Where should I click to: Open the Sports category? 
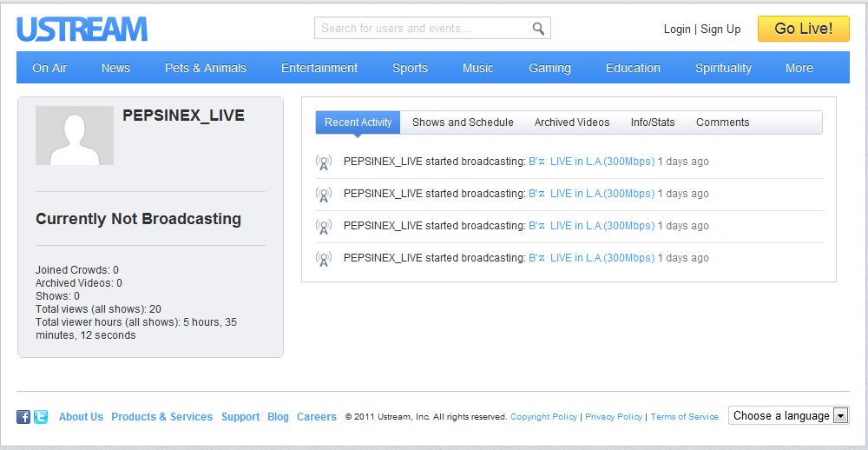[411, 68]
